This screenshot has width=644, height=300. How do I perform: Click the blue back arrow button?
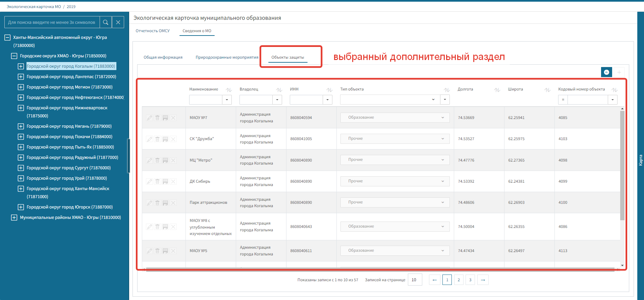pyautogui.click(x=606, y=72)
